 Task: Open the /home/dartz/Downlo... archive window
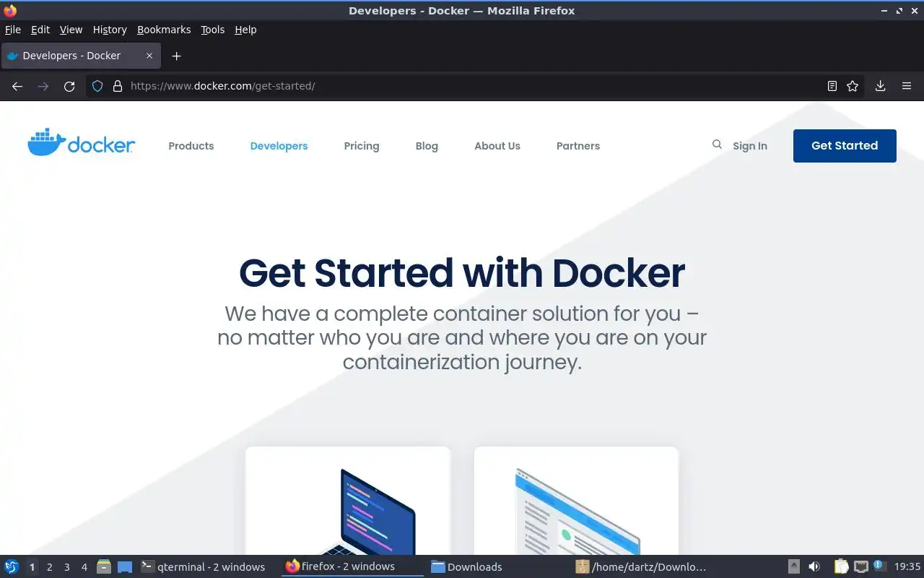(x=643, y=566)
